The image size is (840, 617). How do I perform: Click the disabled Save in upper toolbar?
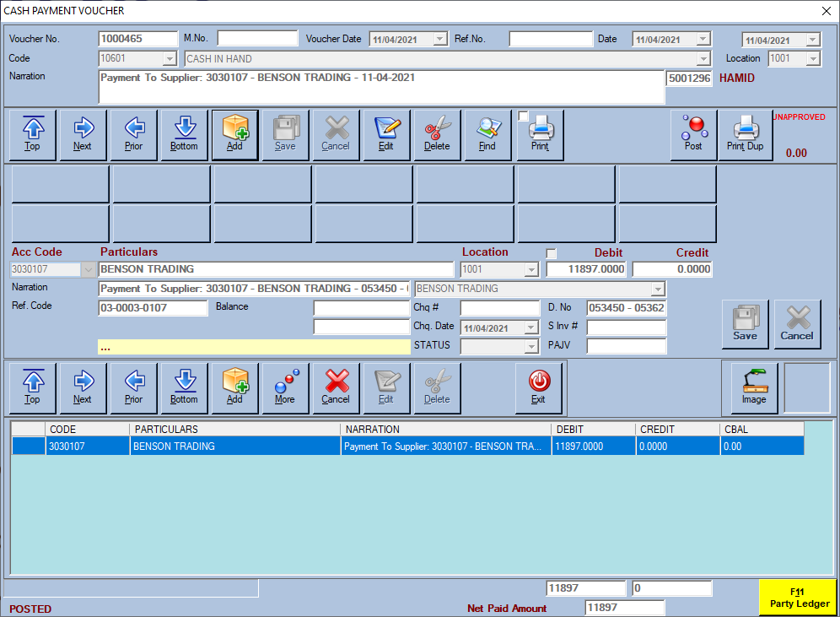coord(286,135)
